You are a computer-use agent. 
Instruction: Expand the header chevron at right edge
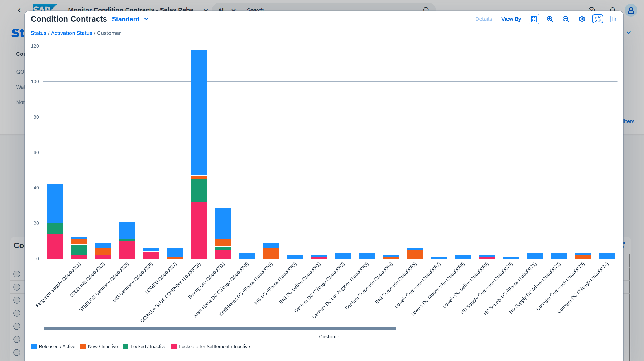click(x=629, y=33)
